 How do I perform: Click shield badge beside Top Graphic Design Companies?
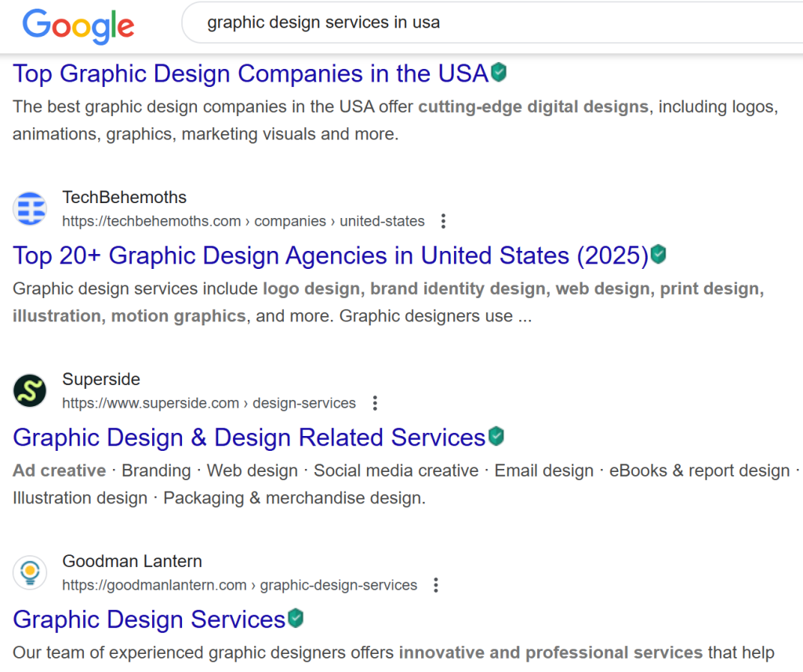499,73
